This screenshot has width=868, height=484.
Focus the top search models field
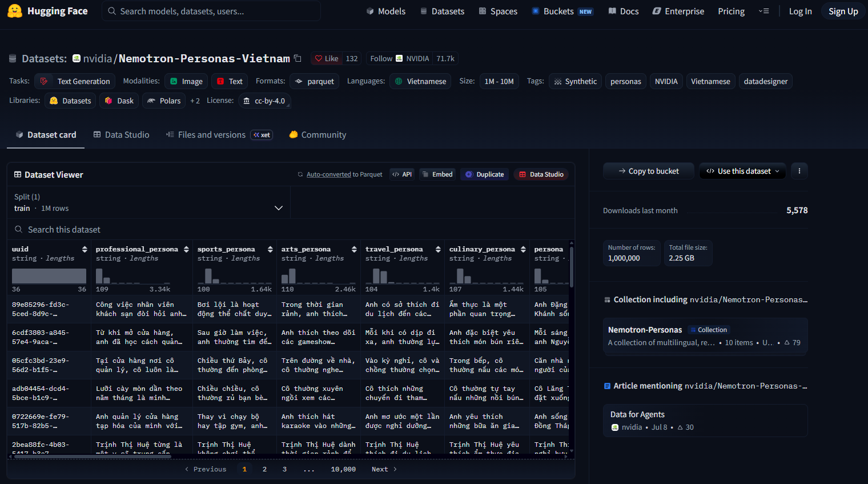(211, 11)
